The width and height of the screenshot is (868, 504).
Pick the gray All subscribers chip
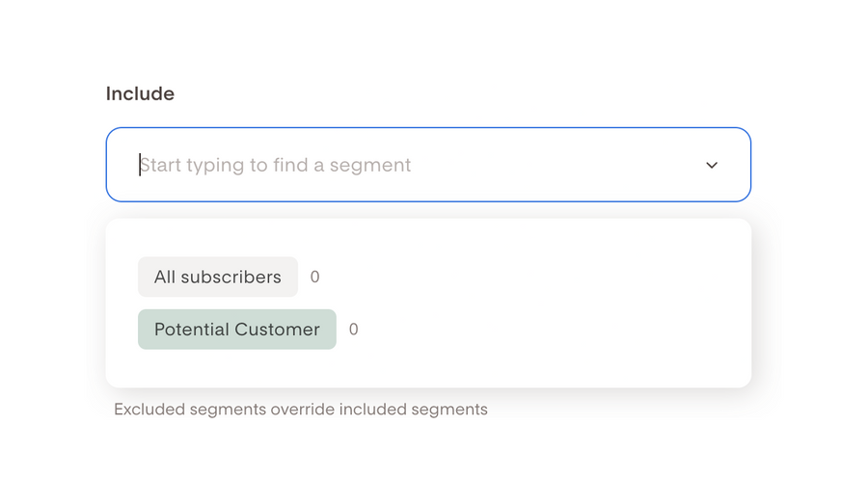(218, 277)
